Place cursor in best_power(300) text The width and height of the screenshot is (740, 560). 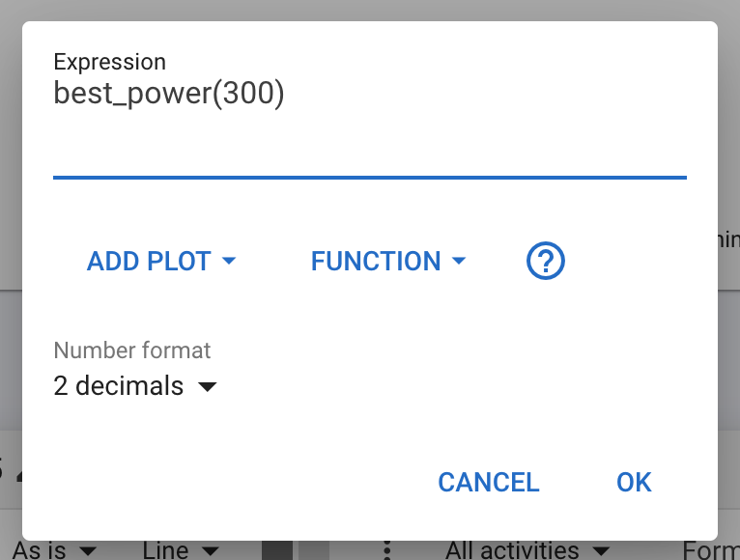169,95
